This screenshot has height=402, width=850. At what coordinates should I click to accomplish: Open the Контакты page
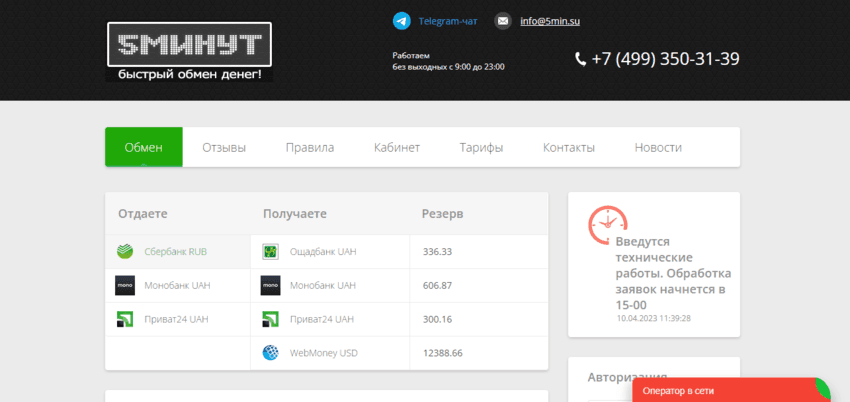pyautogui.click(x=569, y=147)
